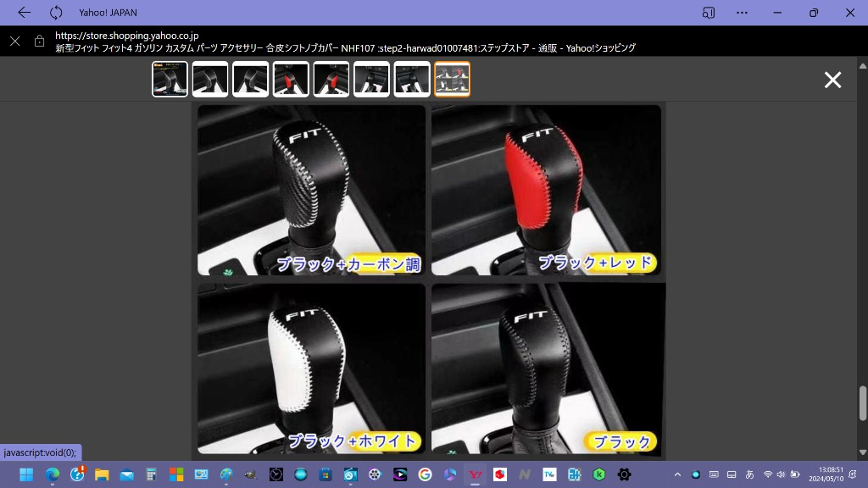Open the three-dots more options menu
Image resolution: width=868 pixels, height=488 pixels.
(742, 12)
